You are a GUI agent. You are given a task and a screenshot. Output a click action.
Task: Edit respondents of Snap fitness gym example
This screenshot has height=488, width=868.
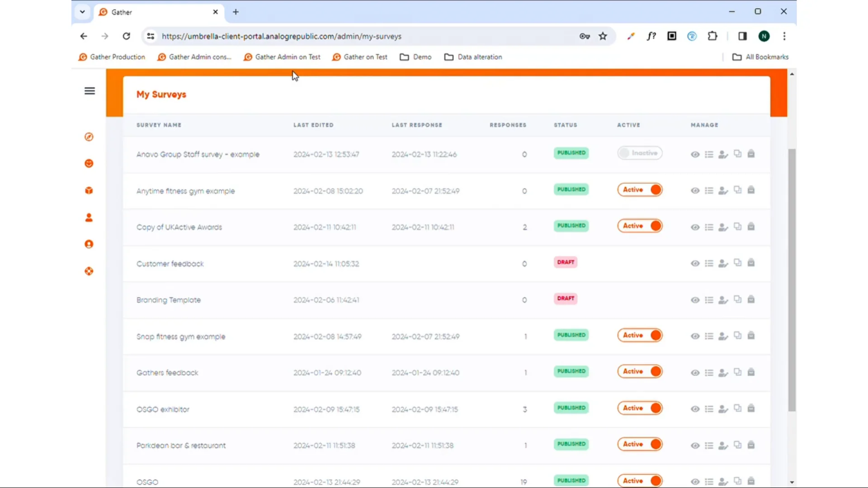pos(722,336)
